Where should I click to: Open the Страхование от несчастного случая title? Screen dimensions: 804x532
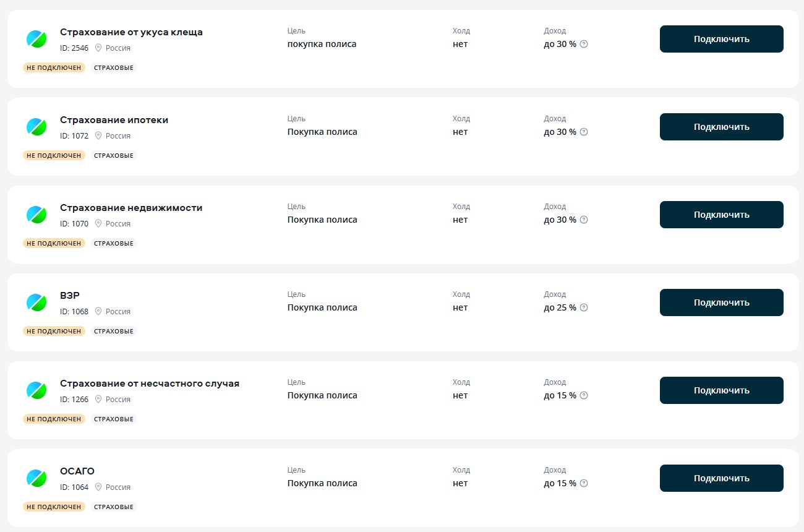[x=150, y=384]
